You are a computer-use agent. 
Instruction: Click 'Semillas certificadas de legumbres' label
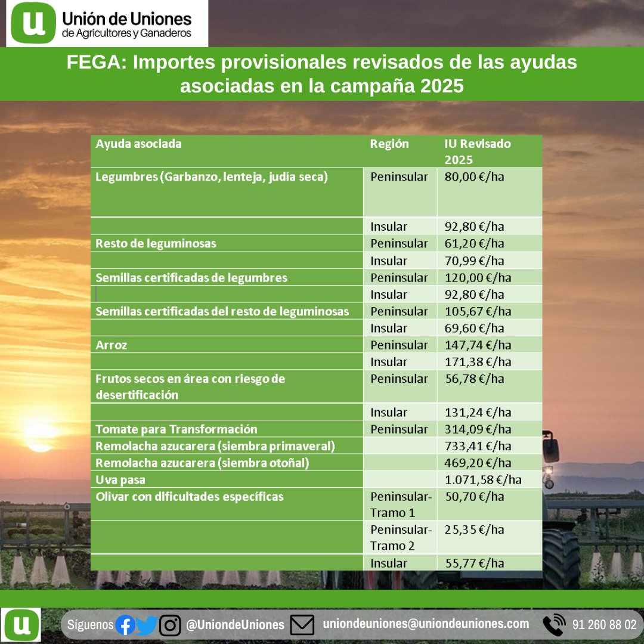191,278
